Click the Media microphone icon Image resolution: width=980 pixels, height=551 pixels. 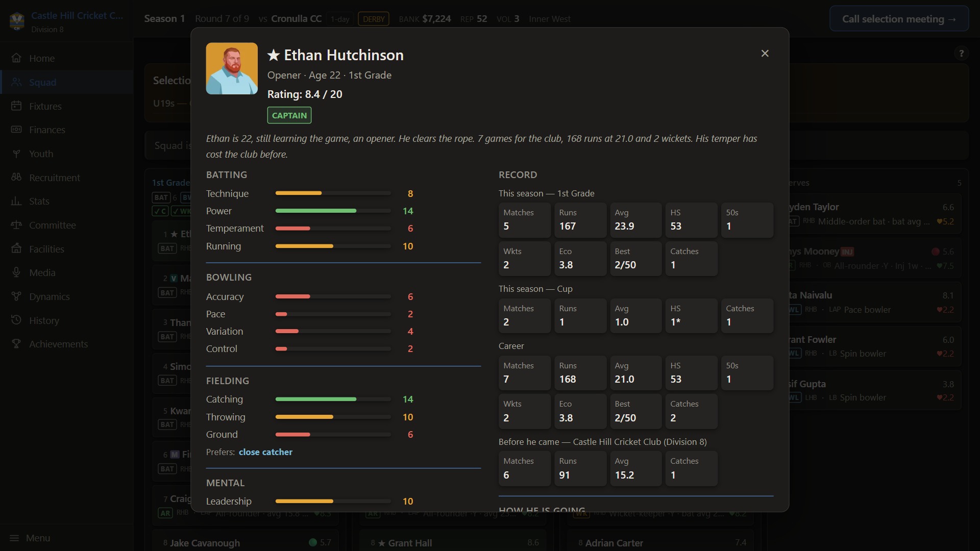coord(16,272)
